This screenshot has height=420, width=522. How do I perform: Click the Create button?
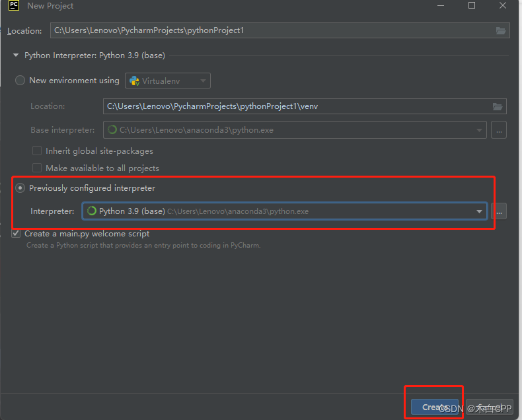pyautogui.click(x=434, y=407)
